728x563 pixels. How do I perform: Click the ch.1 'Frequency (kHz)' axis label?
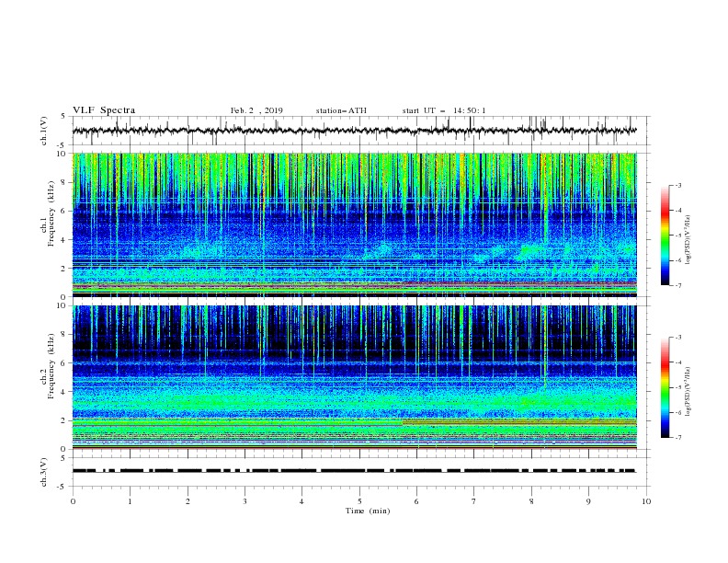51,214
